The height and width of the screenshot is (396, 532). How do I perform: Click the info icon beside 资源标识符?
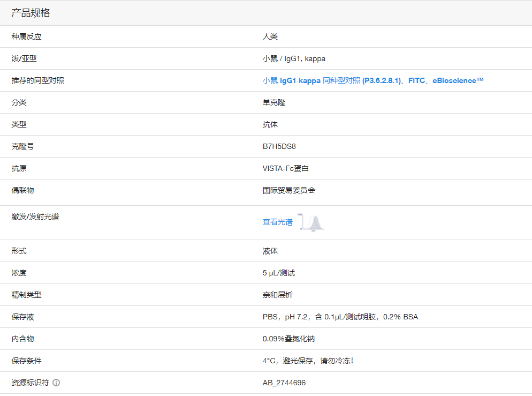pyautogui.click(x=56, y=383)
